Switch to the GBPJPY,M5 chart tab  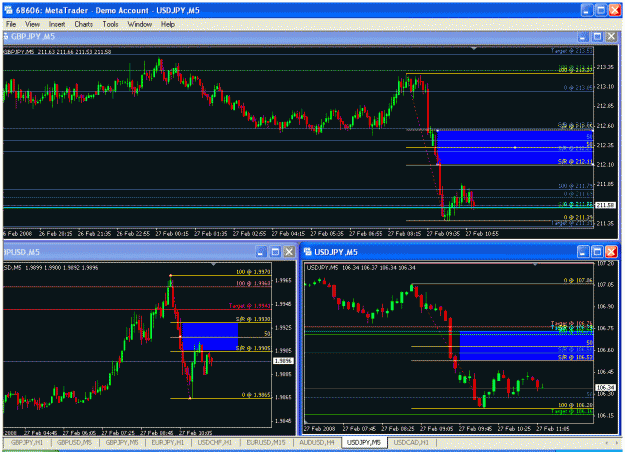(122, 442)
